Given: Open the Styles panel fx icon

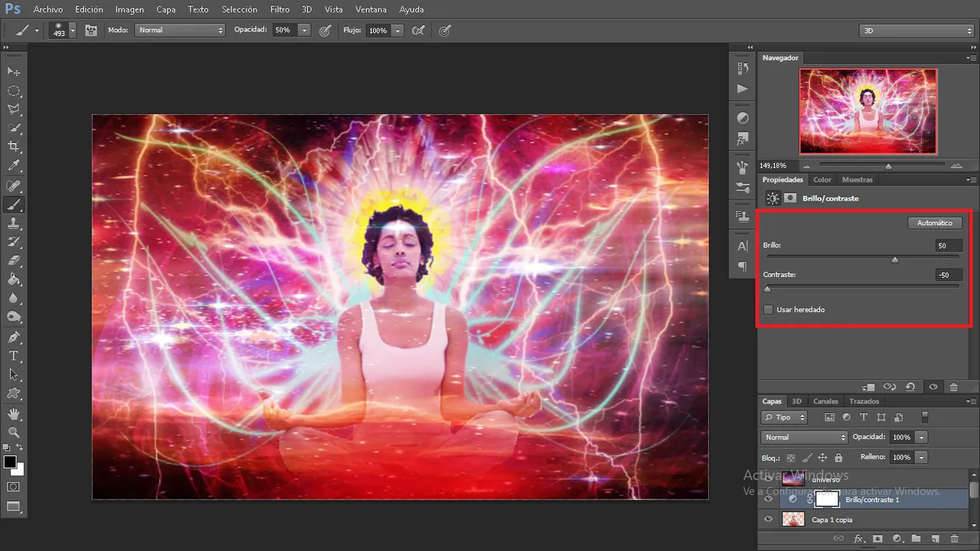Looking at the screenshot, I should 743,139.
